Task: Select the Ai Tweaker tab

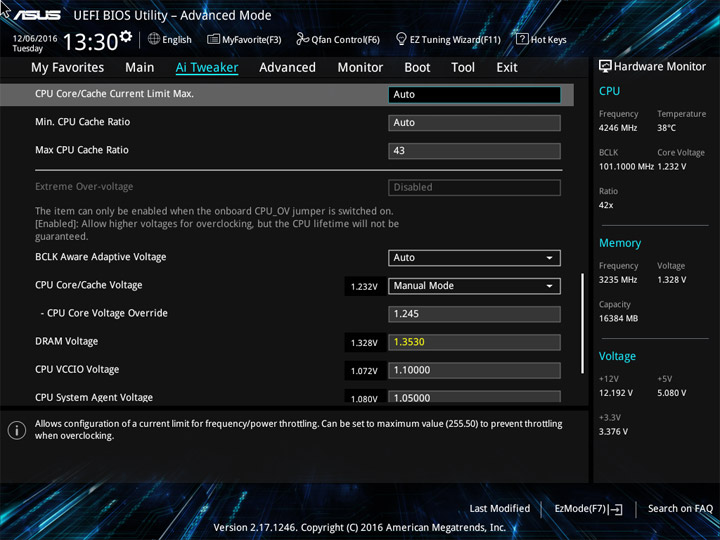Action: pyautogui.click(x=207, y=68)
